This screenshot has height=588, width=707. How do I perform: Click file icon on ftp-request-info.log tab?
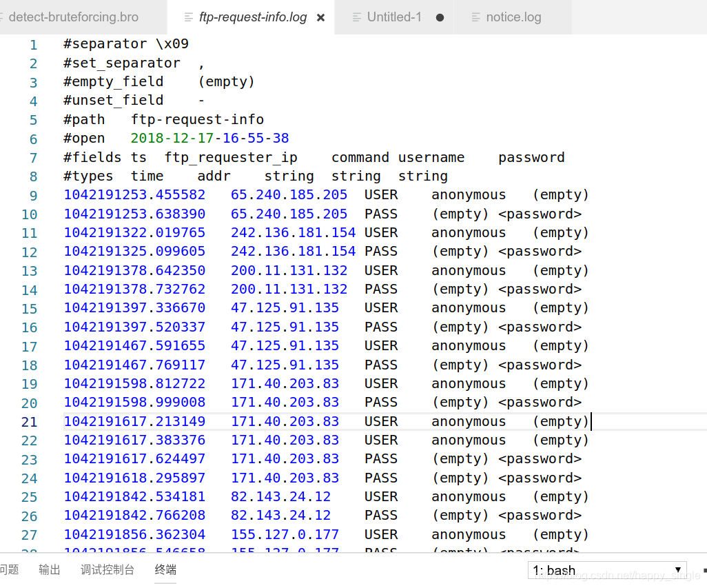(189, 18)
